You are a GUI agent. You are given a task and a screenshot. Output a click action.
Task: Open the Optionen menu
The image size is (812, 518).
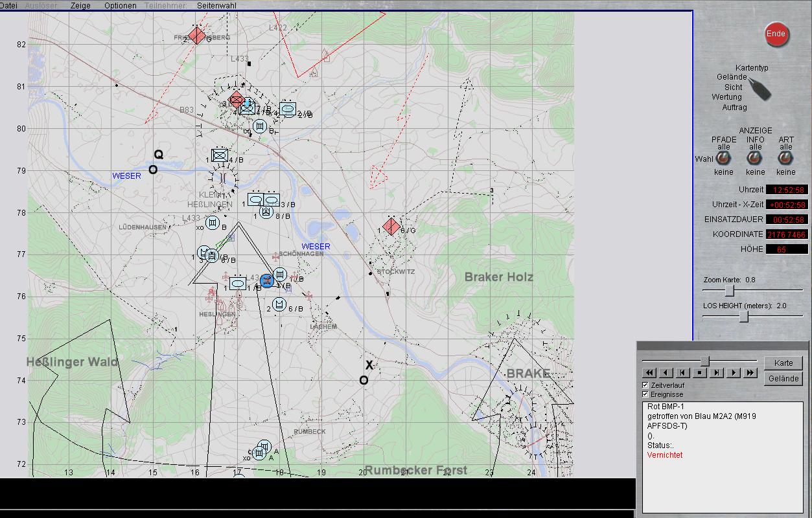[x=120, y=5]
